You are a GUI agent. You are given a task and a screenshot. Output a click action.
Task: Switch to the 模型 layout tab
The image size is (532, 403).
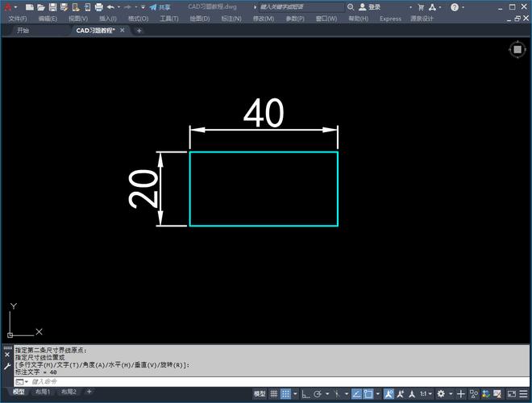tap(19, 393)
